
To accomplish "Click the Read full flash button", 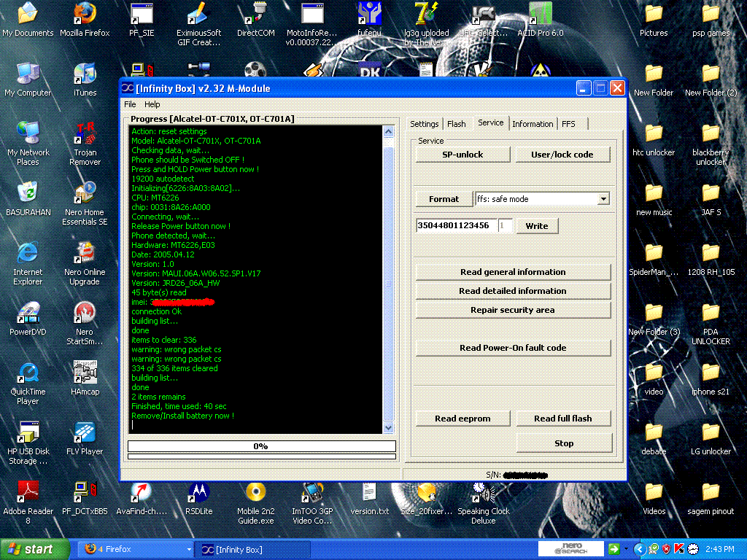I will (562, 419).
